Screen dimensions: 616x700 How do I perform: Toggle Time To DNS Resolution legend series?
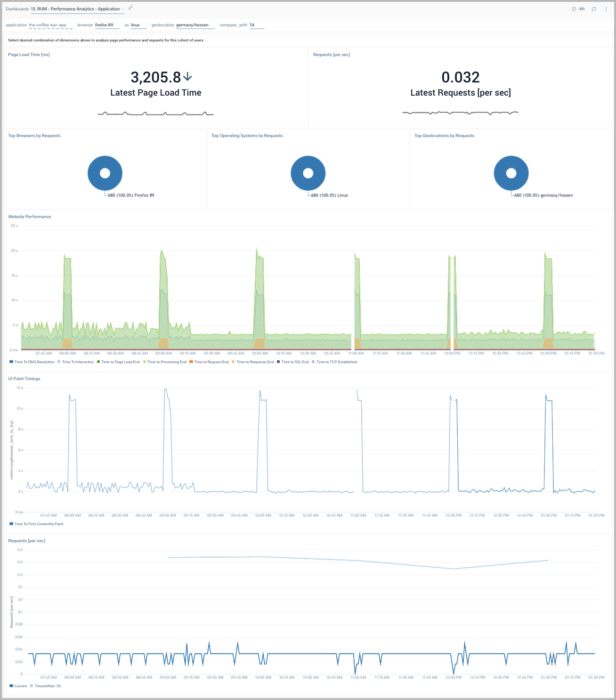point(32,362)
